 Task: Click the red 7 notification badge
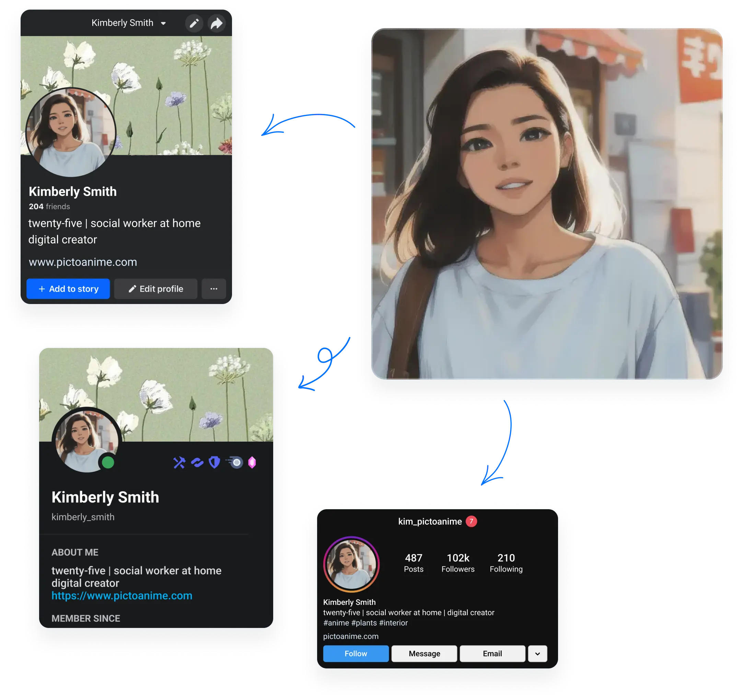pos(472,521)
